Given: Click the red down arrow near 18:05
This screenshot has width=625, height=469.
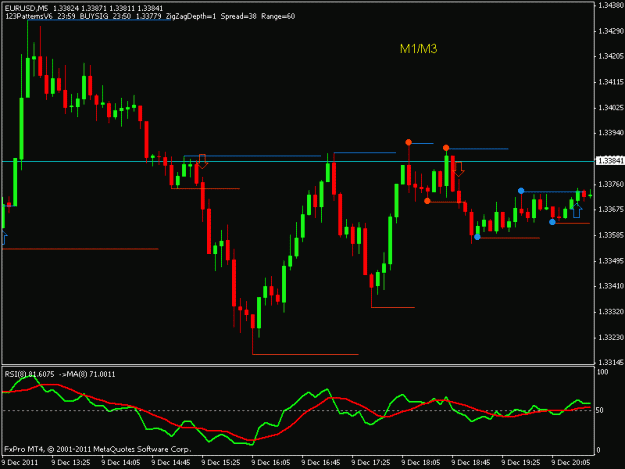Looking at the screenshot, I should click(459, 169).
